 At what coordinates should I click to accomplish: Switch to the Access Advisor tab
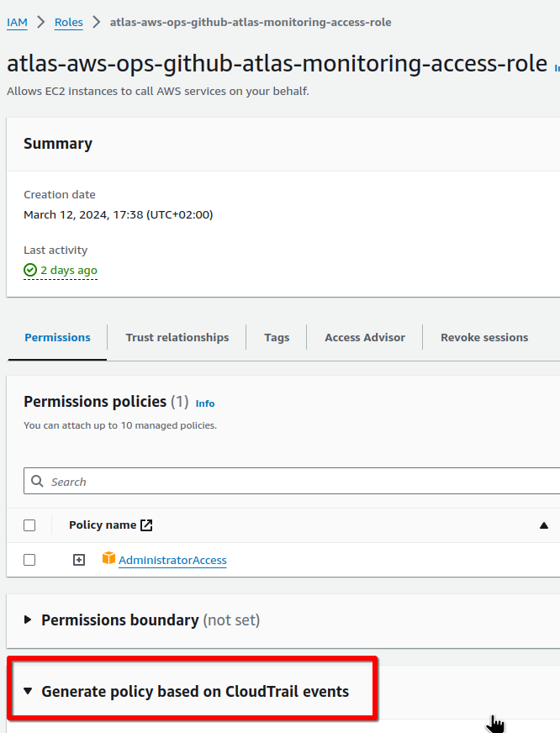pos(365,338)
